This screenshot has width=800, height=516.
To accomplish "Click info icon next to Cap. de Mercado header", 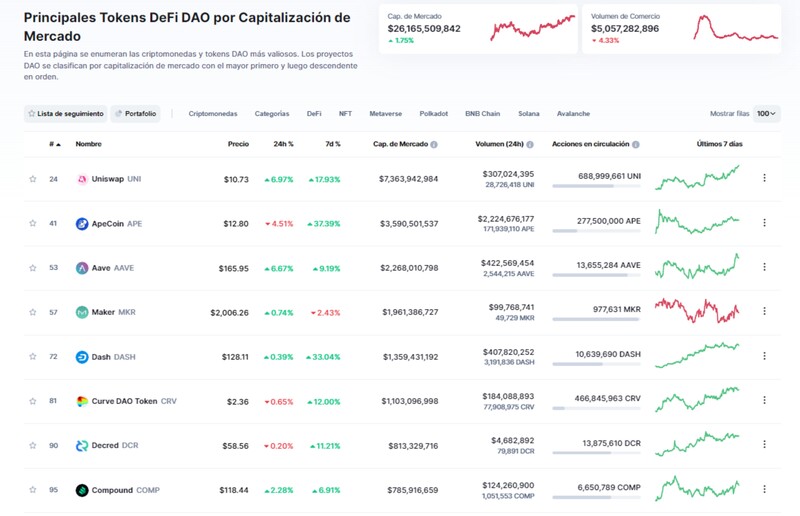I will (434, 144).
